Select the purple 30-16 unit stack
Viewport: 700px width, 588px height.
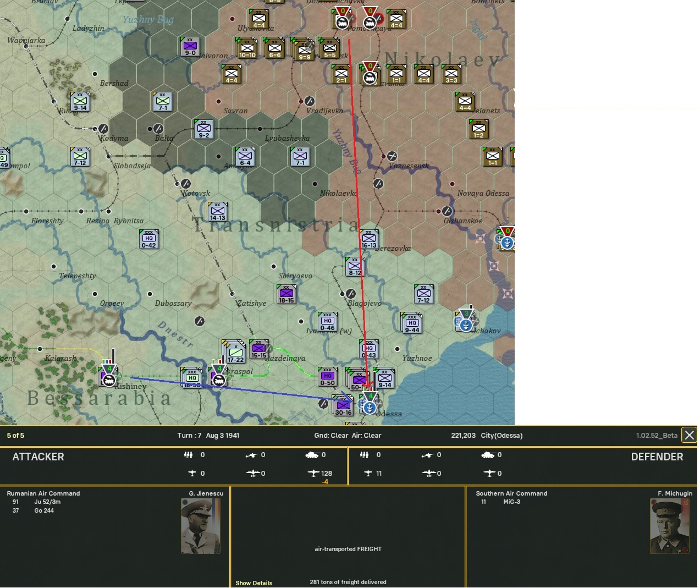[343, 406]
